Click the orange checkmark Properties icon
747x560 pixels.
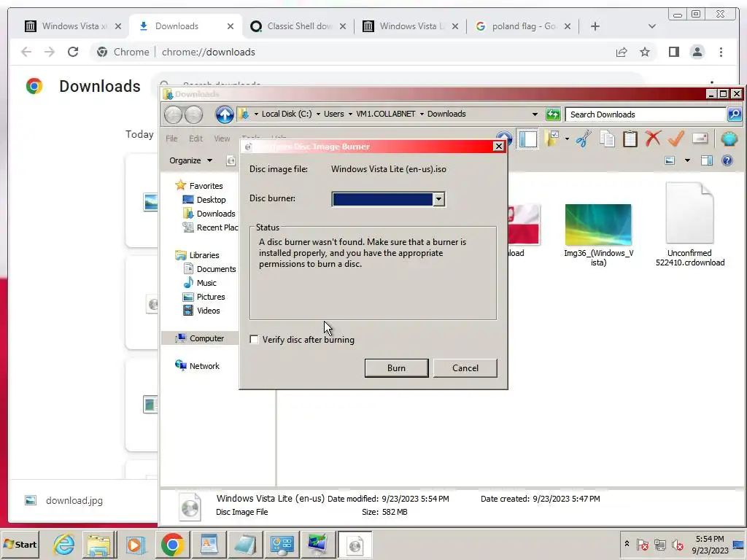pyautogui.click(x=676, y=139)
